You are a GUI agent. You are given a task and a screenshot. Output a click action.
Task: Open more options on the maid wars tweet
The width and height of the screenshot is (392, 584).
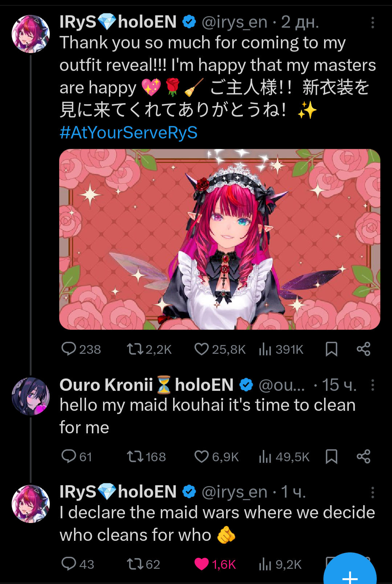click(372, 492)
